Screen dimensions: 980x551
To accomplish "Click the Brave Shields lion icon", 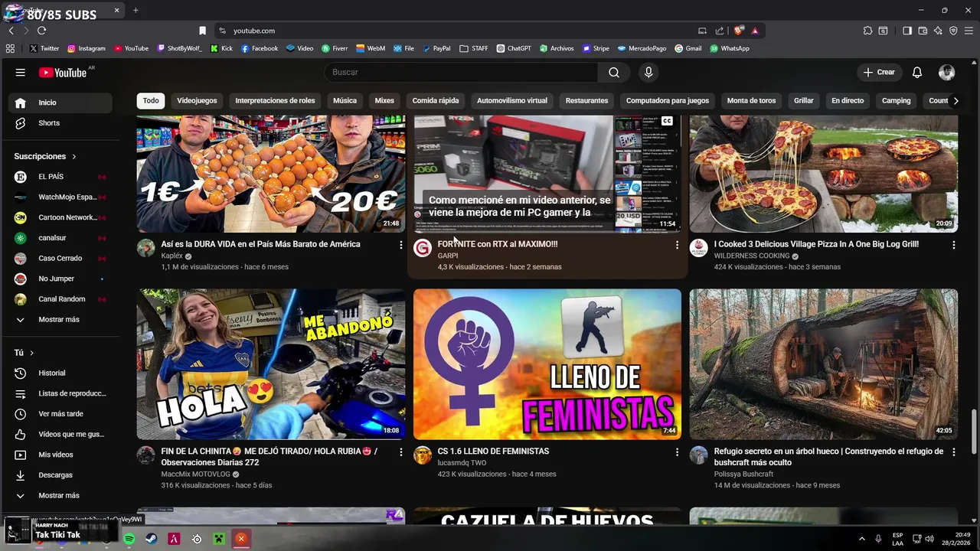I will (x=738, y=31).
